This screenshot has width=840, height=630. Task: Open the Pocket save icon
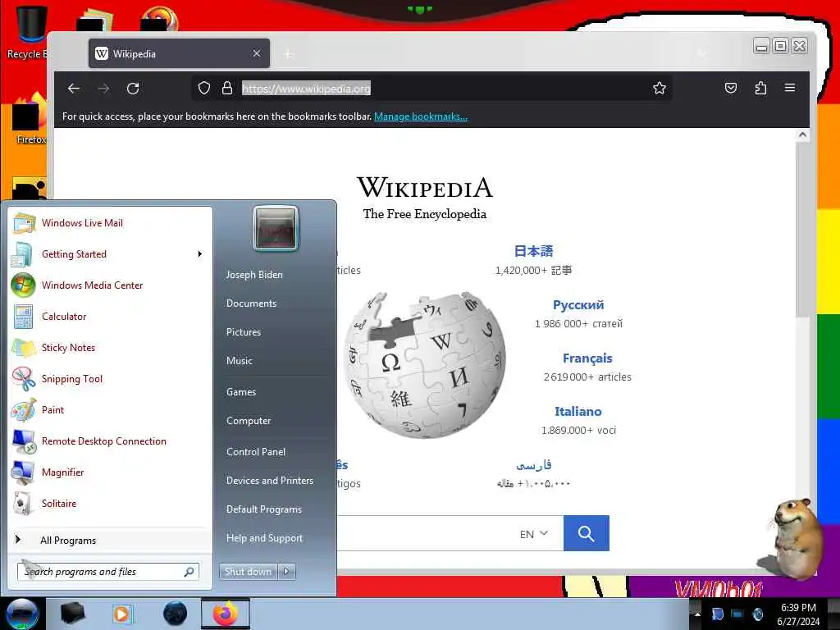click(731, 88)
